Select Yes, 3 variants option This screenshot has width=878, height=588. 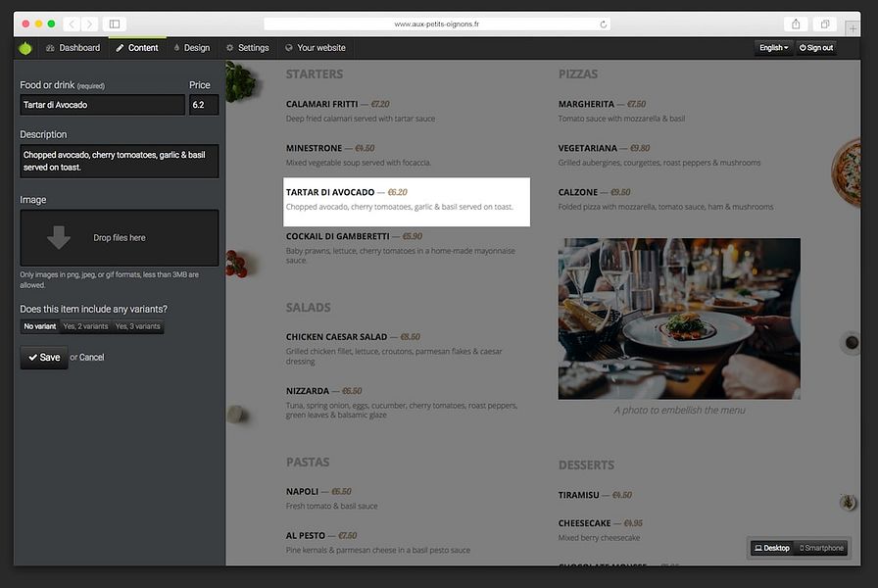click(138, 326)
